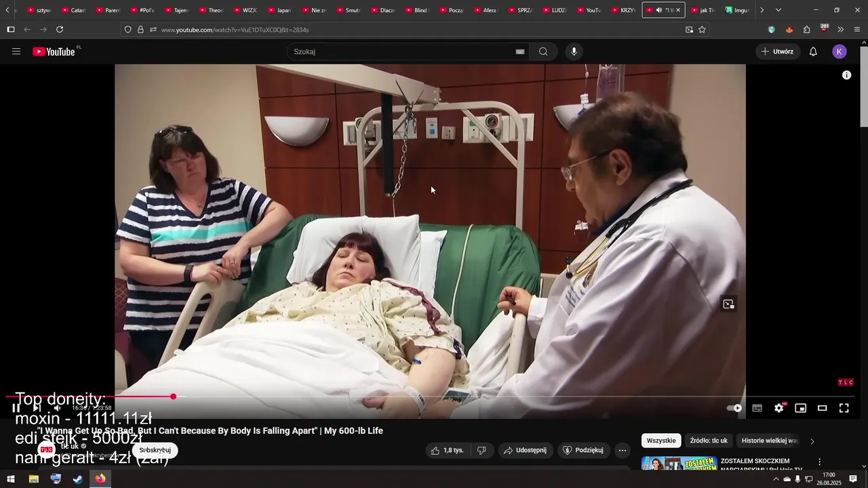The image size is (868, 488).
Task: Switch to the Japan tab
Action: pyautogui.click(x=279, y=10)
